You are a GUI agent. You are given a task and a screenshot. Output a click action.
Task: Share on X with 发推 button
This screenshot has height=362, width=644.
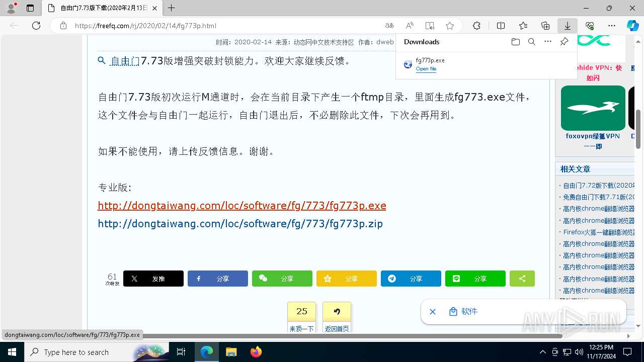click(153, 279)
